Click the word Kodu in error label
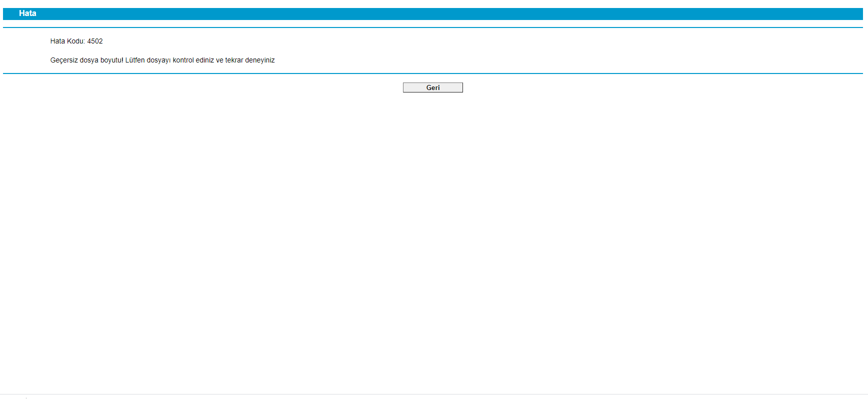The width and height of the screenshot is (868, 399). pos(75,41)
